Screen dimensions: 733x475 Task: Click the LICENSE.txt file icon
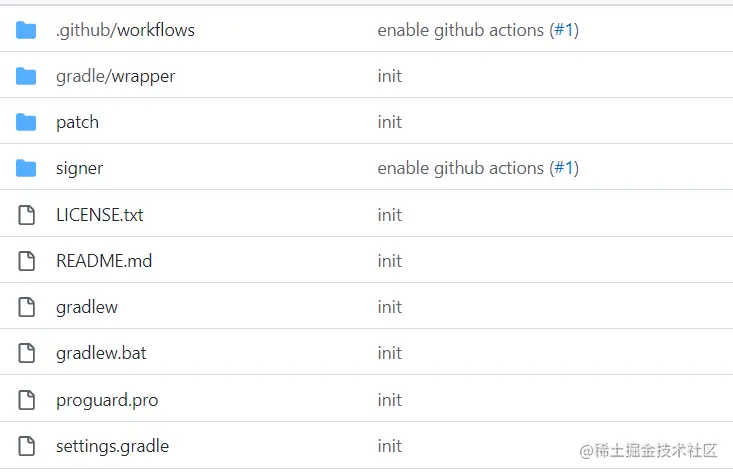coord(26,215)
